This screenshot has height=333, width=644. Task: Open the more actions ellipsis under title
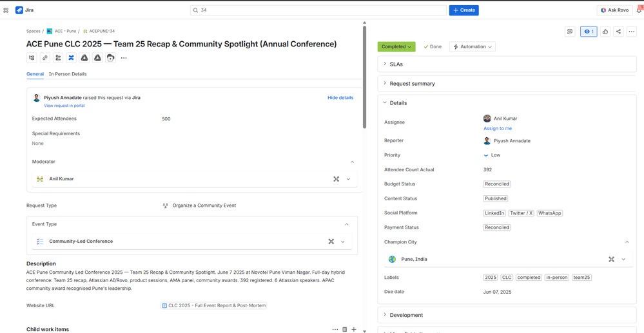pyautogui.click(x=124, y=58)
